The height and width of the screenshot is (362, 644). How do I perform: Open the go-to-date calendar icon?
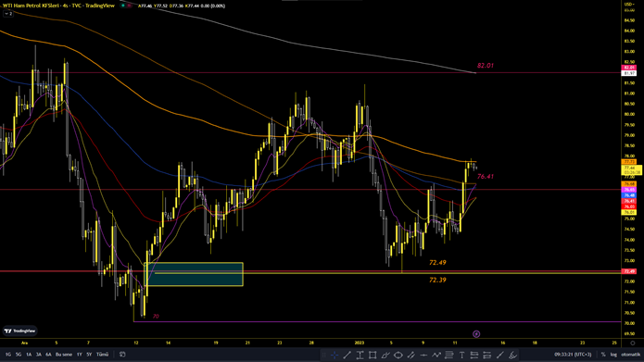point(122,355)
